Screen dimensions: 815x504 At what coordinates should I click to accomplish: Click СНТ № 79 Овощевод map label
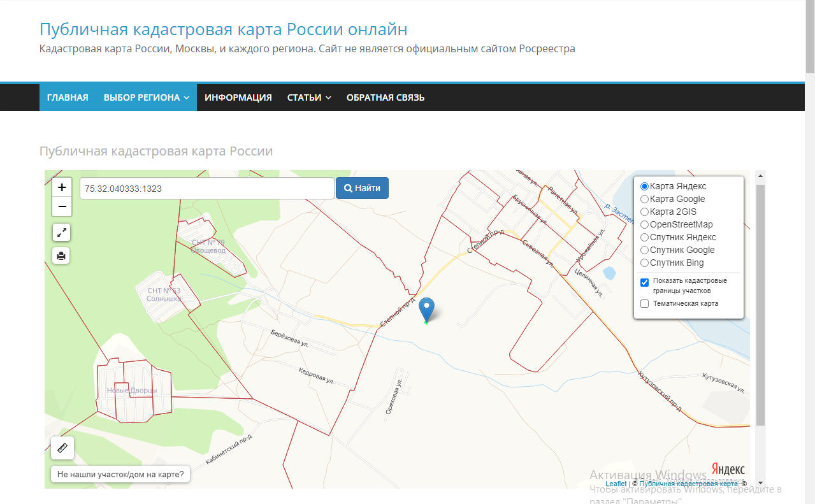(208, 247)
